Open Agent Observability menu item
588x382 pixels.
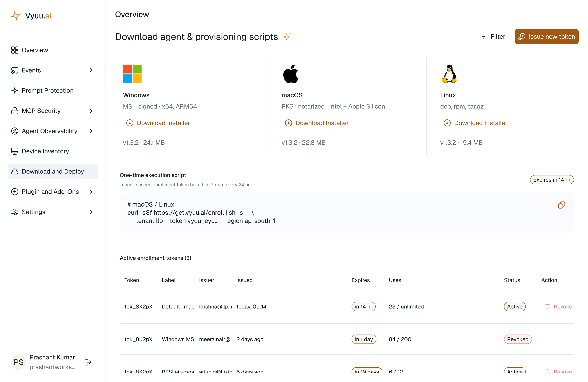pos(53,131)
